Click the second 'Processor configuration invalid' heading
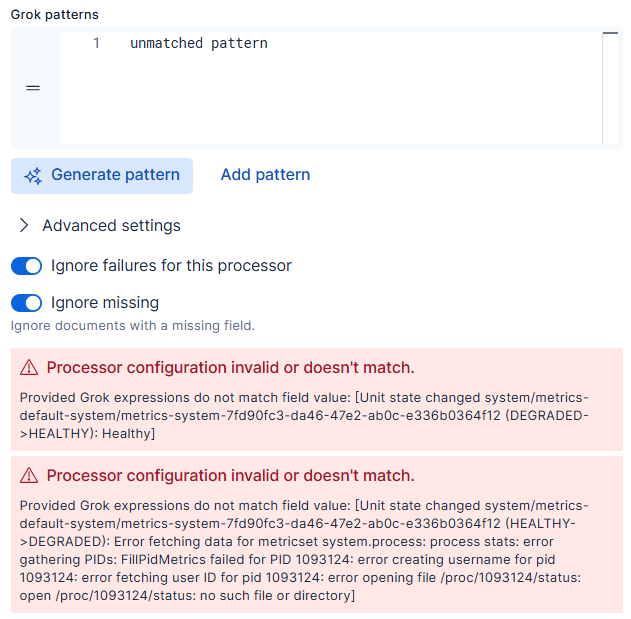This screenshot has height=619, width=631. coord(230,475)
